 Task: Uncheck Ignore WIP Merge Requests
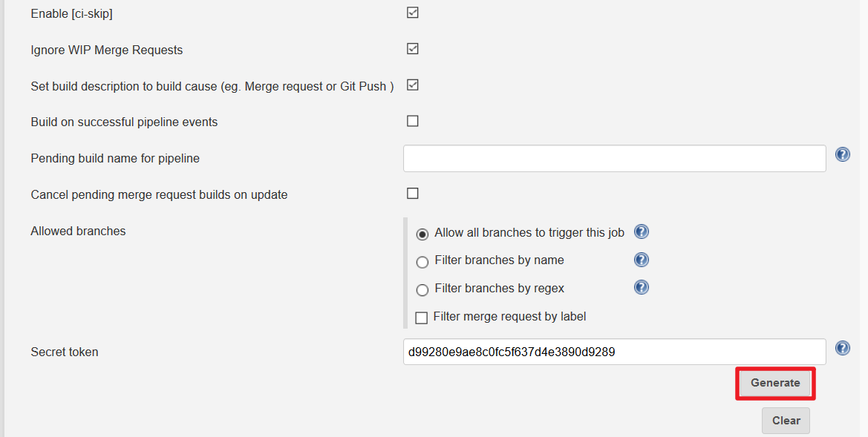(x=413, y=49)
